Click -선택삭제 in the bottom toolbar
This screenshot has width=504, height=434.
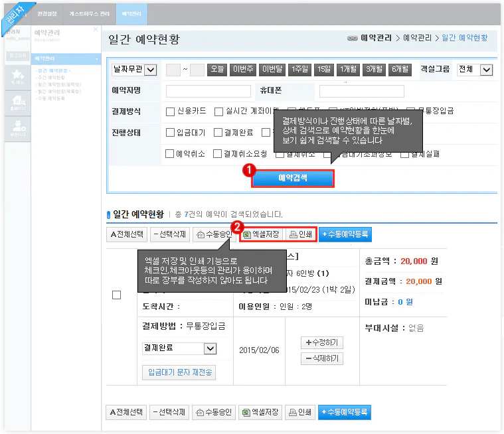point(169,412)
